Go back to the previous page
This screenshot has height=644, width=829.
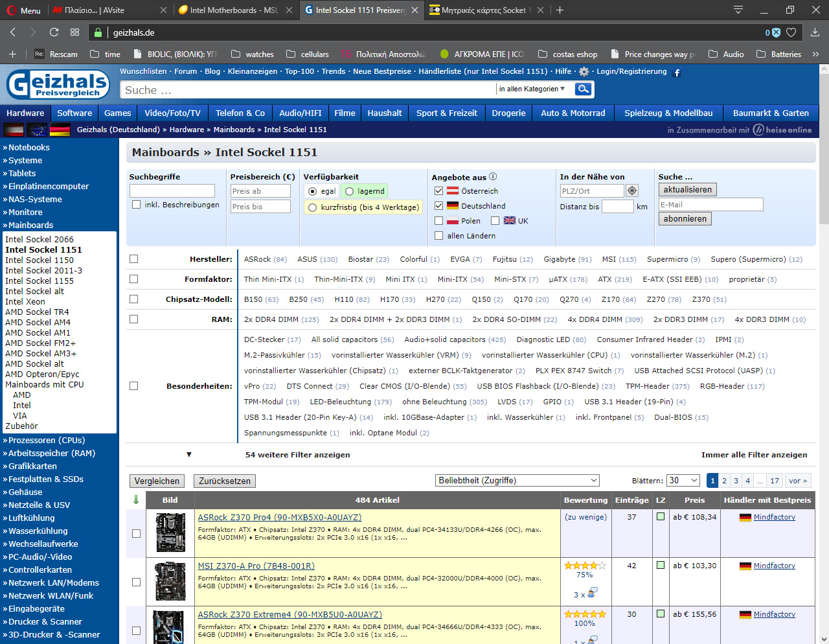(x=13, y=32)
